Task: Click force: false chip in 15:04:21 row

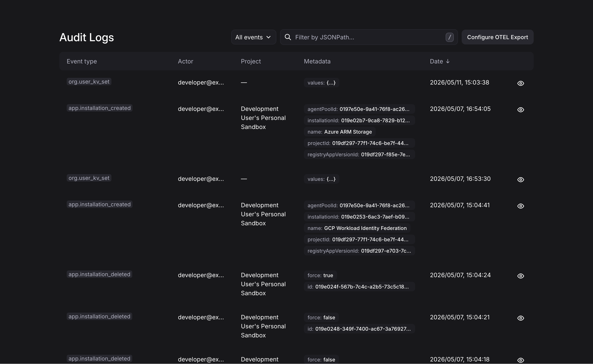Action: pos(321,317)
